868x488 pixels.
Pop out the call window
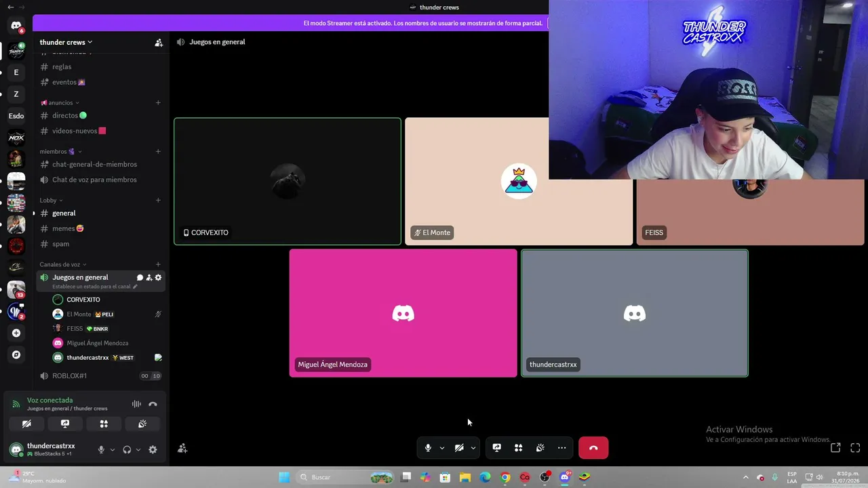(835, 447)
